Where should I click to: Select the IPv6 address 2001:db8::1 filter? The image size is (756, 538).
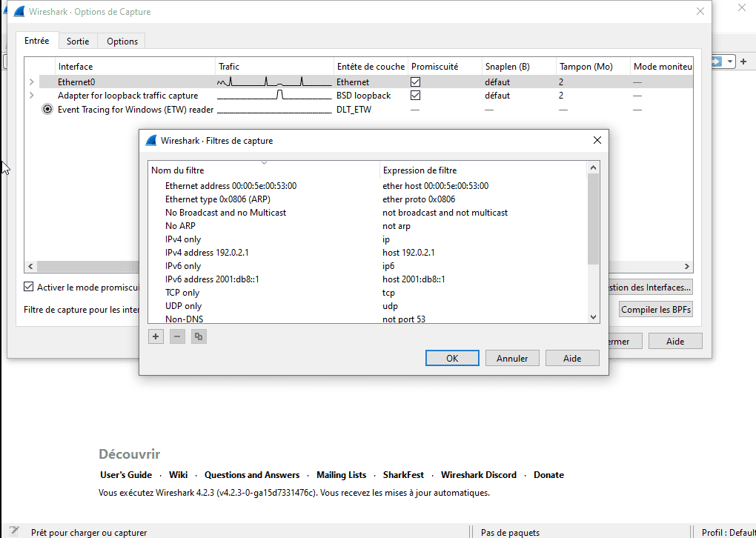[212, 279]
